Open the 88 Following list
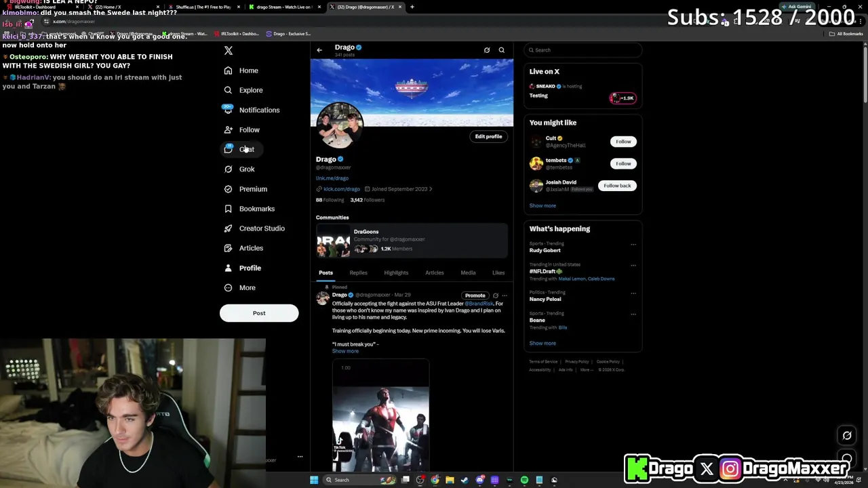The width and height of the screenshot is (868, 488). [330, 200]
